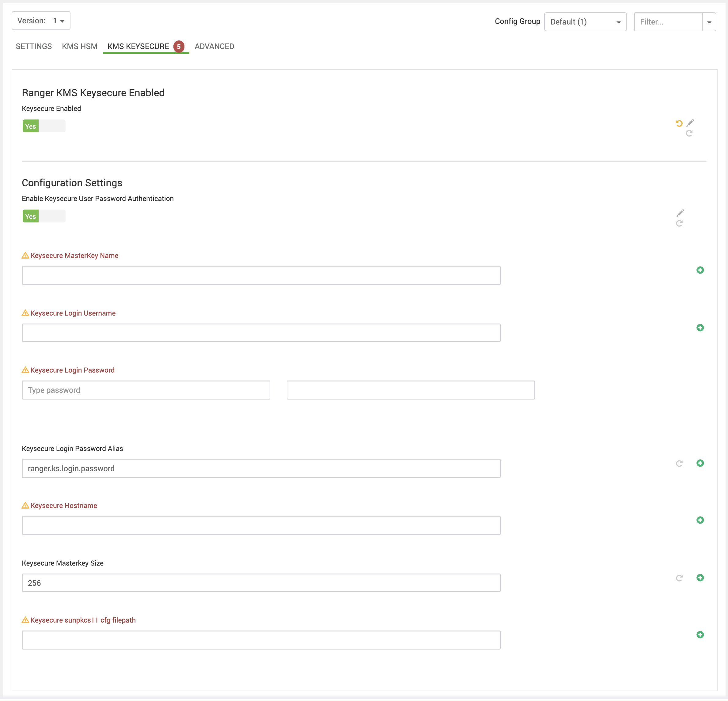728x701 pixels.
Task: Switch to the ADVANCED tab
Action: pyautogui.click(x=214, y=47)
